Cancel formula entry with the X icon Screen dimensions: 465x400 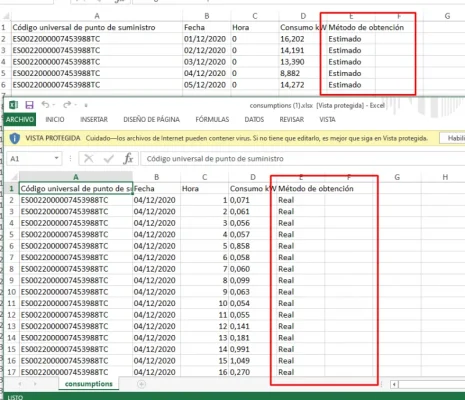89,159
